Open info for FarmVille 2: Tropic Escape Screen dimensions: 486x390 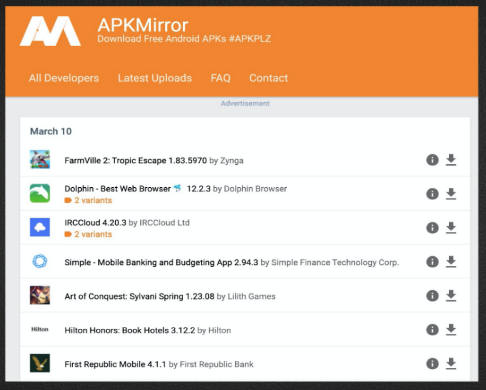[x=432, y=160]
